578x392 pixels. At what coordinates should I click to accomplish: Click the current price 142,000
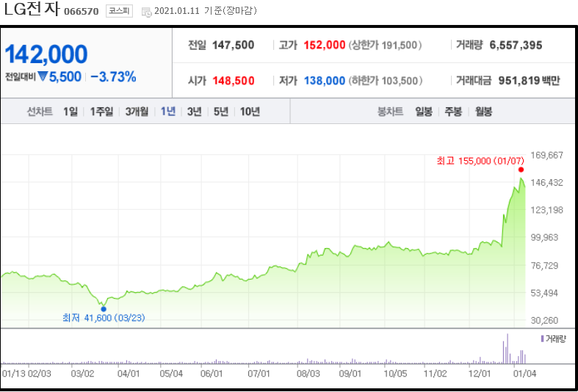point(46,54)
